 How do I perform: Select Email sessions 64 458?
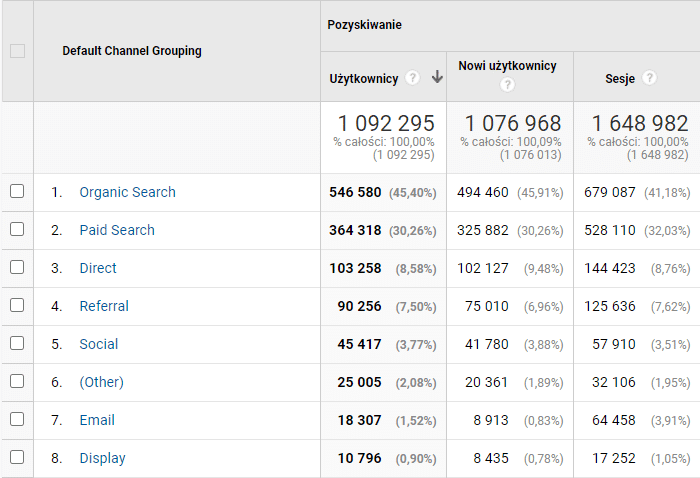pos(613,420)
